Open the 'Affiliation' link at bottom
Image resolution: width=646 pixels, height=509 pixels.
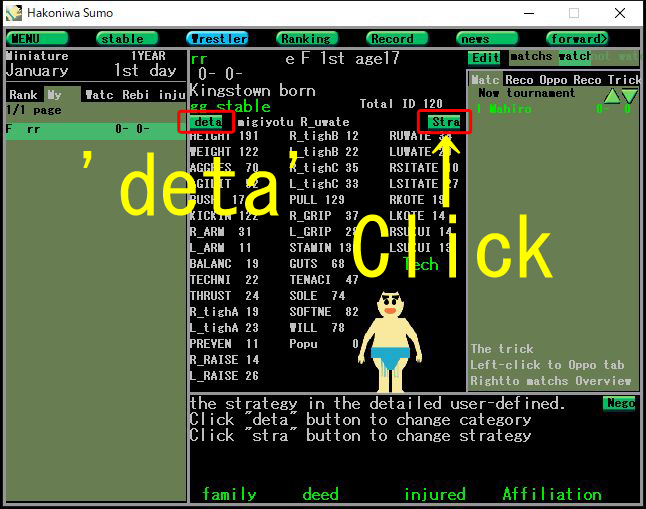coord(552,494)
